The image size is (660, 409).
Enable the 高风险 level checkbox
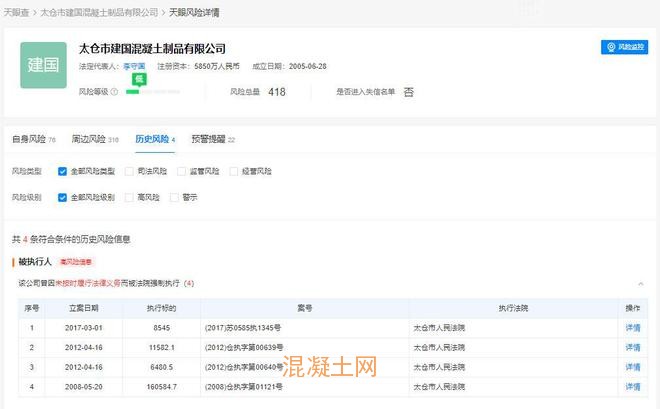pyautogui.click(x=129, y=198)
